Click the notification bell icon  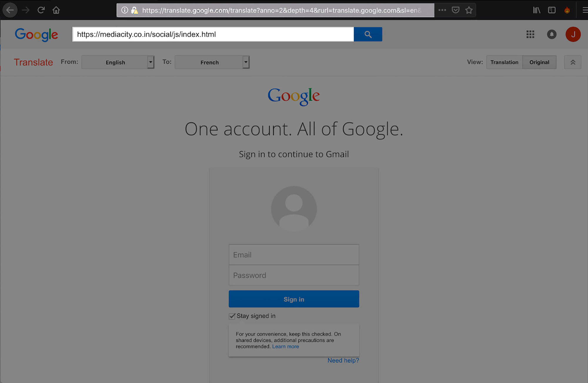pos(552,35)
